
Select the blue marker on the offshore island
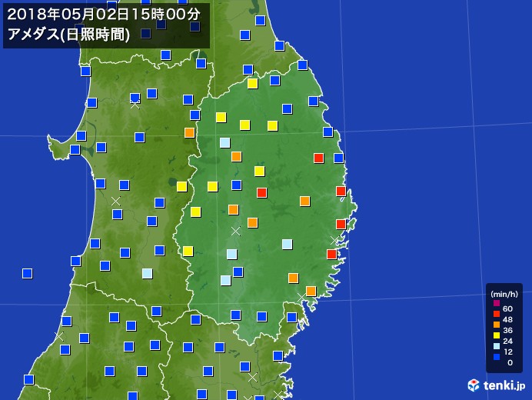click(27, 273)
